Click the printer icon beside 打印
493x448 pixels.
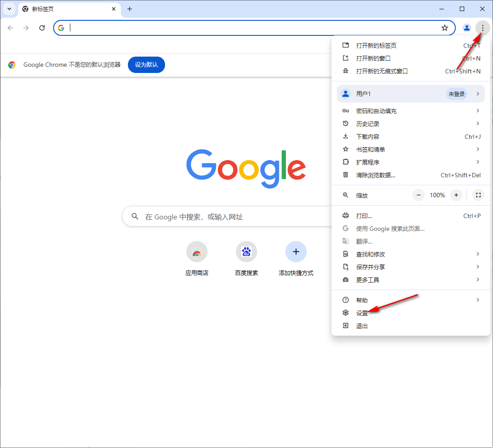click(x=346, y=216)
